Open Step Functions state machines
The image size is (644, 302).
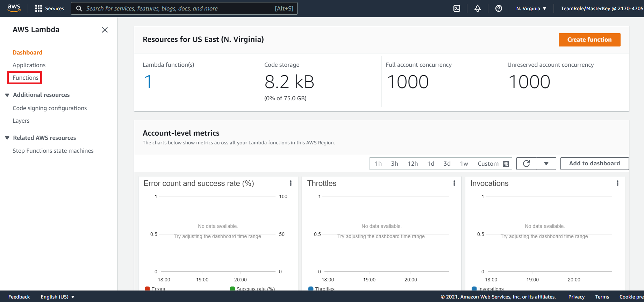(53, 151)
